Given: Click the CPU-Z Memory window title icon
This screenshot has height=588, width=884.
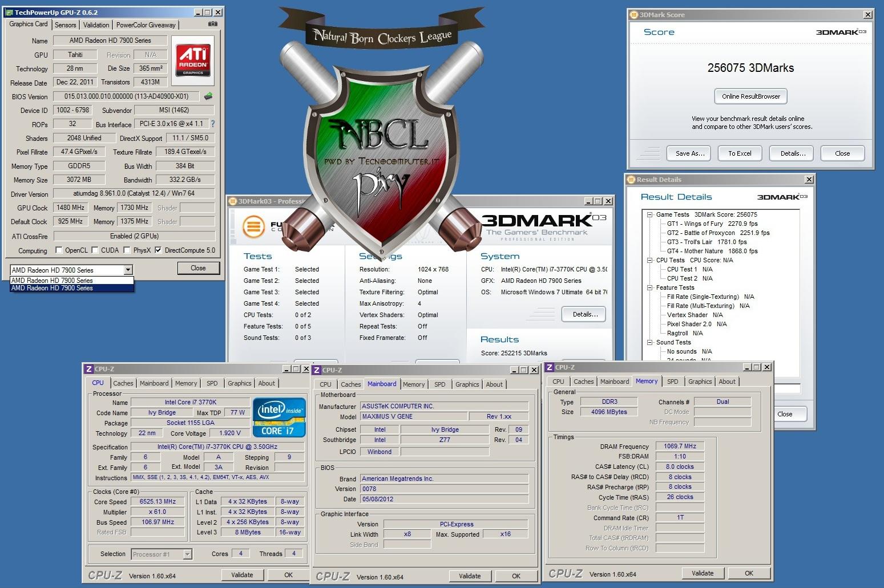Looking at the screenshot, I should 550,367.
